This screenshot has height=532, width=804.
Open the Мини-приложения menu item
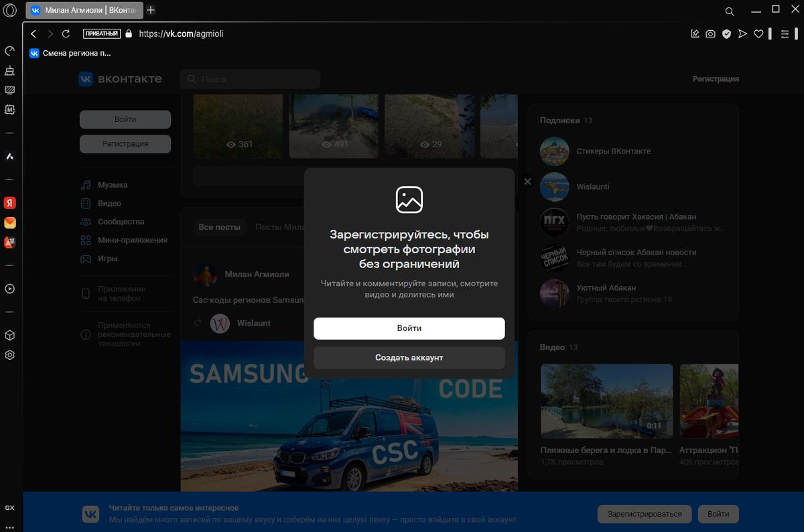pos(133,240)
